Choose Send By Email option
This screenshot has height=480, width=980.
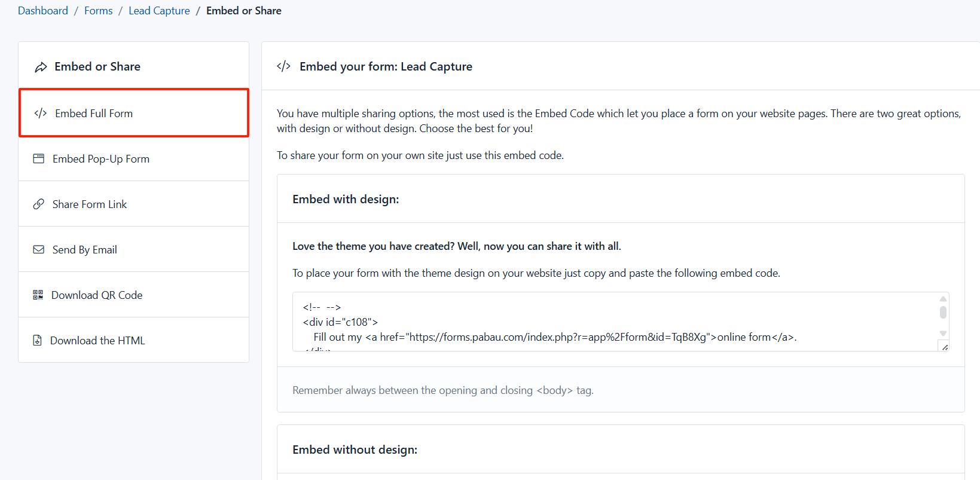click(x=134, y=250)
